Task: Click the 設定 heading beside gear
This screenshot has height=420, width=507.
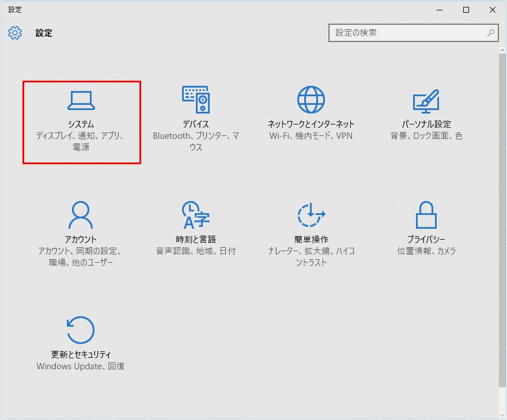Action: pos(44,33)
